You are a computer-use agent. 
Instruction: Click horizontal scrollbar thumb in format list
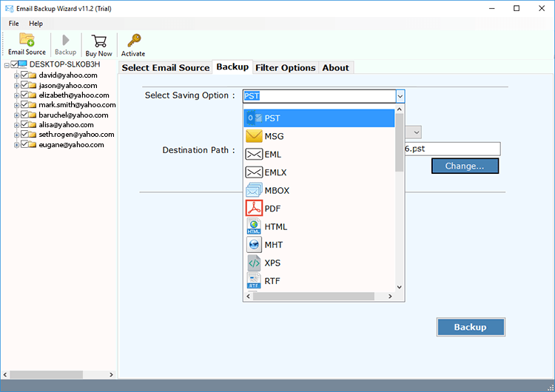tap(314, 296)
